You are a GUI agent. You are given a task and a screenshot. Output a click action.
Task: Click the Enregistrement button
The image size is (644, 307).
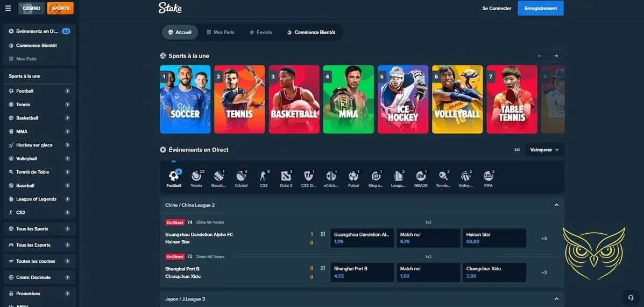541,8
